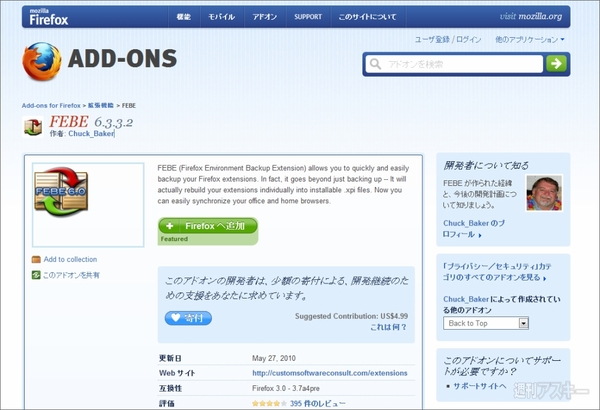Go to 拡張機能 breadcrumb link
This screenshot has width=600, height=410.
(101, 105)
